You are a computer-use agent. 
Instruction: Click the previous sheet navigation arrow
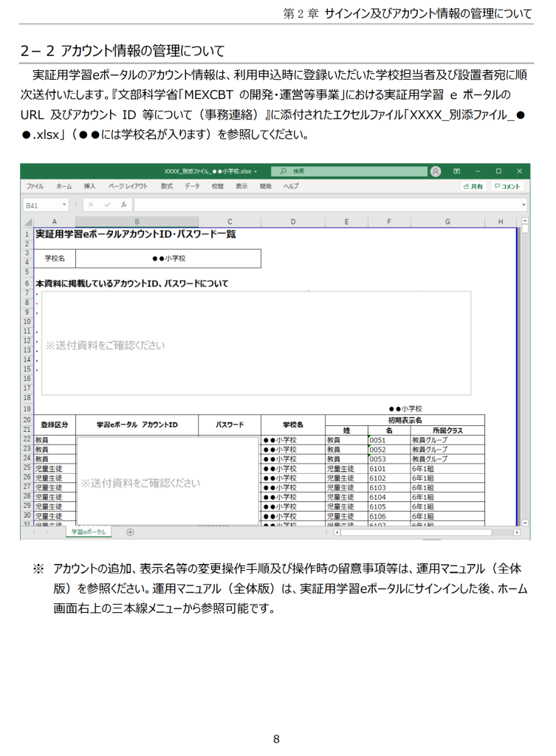[x=34, y=532]
